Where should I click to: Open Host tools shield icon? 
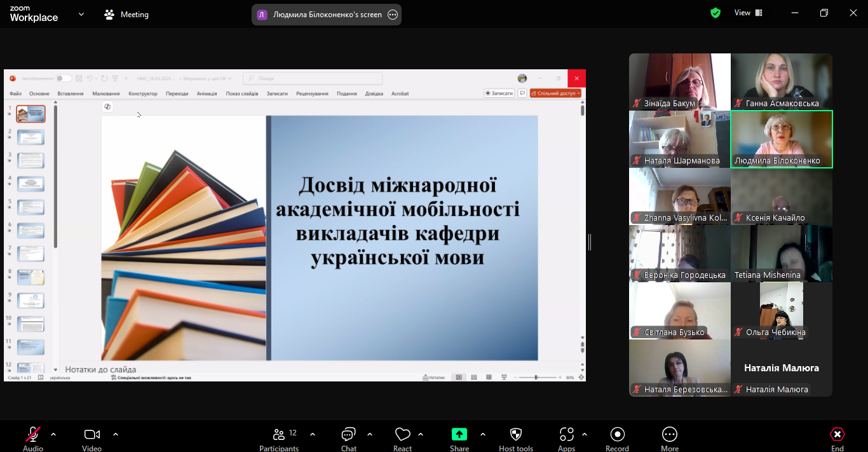(x=516, y=435)
